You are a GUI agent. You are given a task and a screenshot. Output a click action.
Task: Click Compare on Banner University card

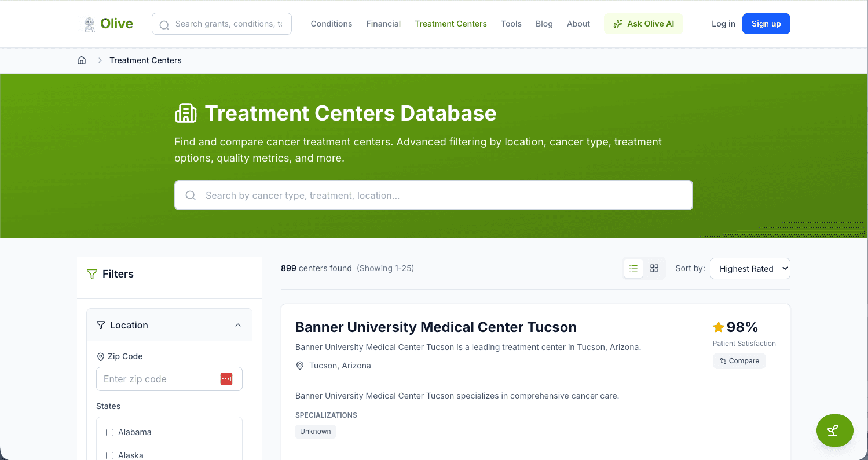739,361
